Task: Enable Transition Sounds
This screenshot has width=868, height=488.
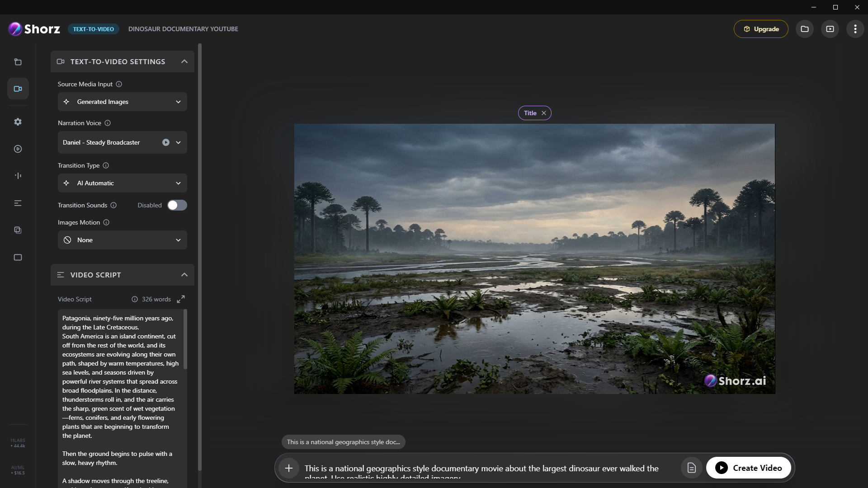Action: click(177, 205)
